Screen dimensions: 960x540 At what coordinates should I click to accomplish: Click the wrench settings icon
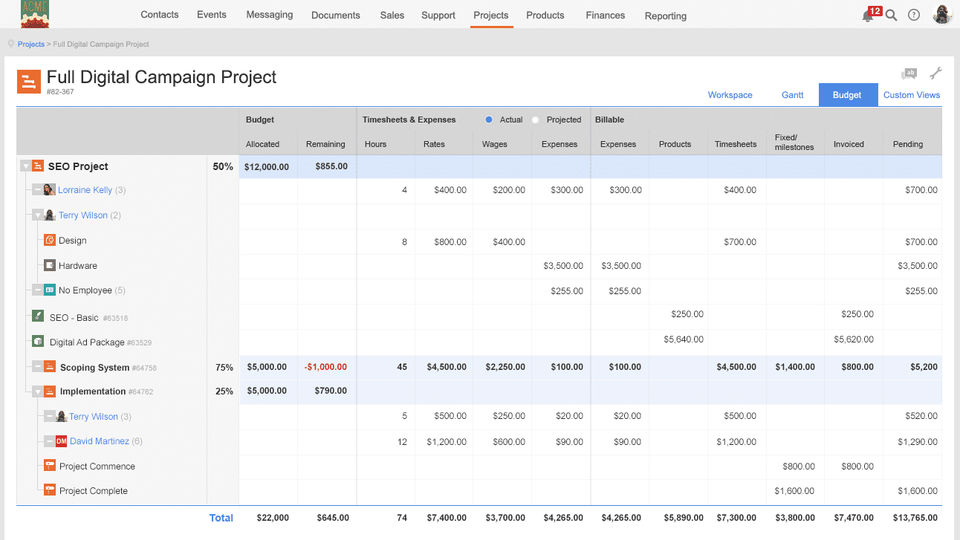coord(936,73)
